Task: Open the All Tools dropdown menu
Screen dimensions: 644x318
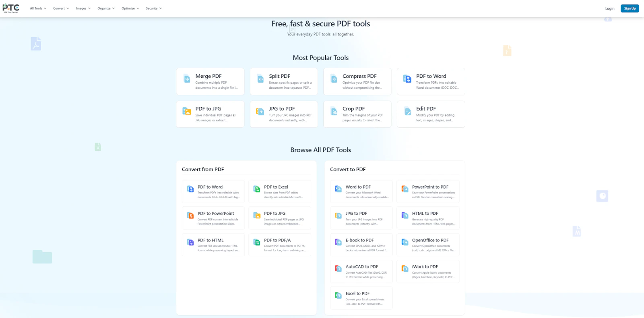Action: coord(38,8)
